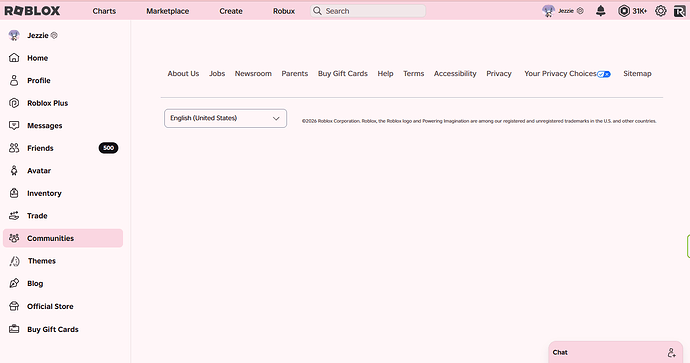This screenshot has height=363, width=690.
Task: Click the Buy Gift Cards icon in the sidebar
Action: point(14,329)
